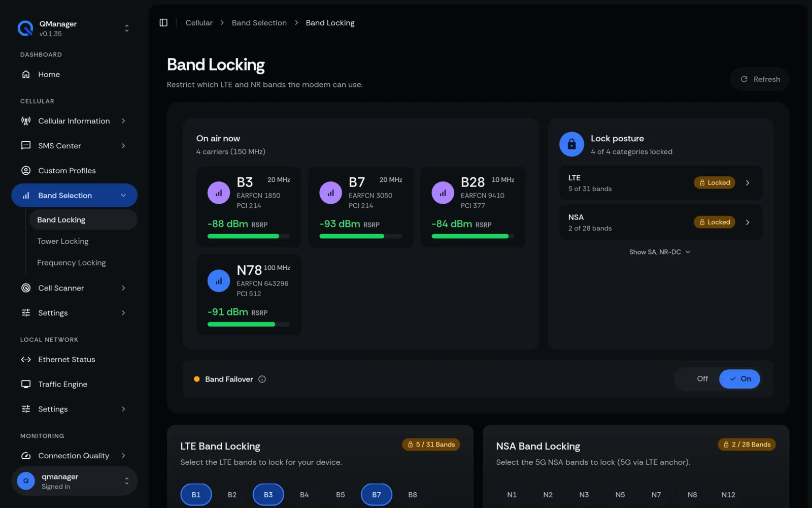This screenshot has height=508, width=812.
Task: Click the N78 carrier signal icon
Action: coord(219,281)
